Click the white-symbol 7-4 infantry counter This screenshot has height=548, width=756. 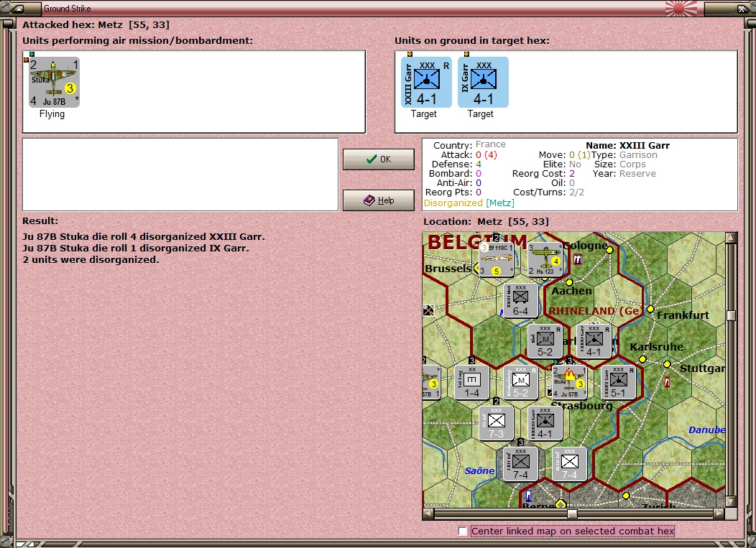pyautogui.click(x=569, y=464)
